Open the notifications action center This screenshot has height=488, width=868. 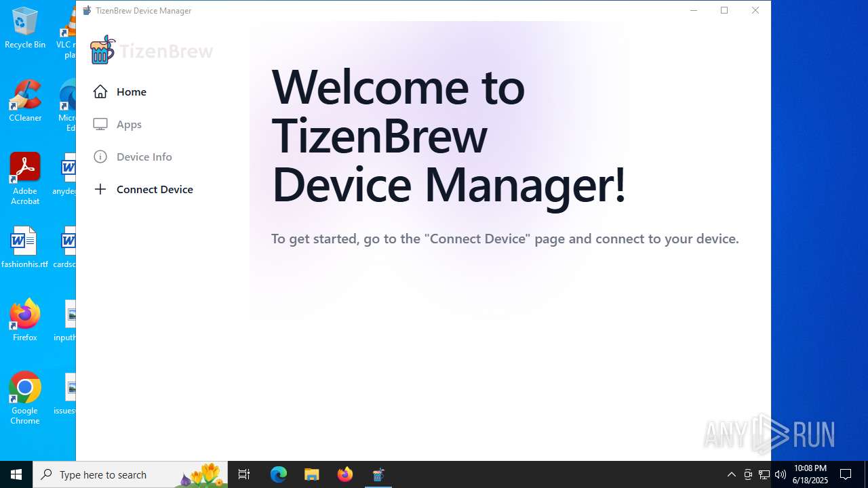pyautogui.click(x=846, y=474)
